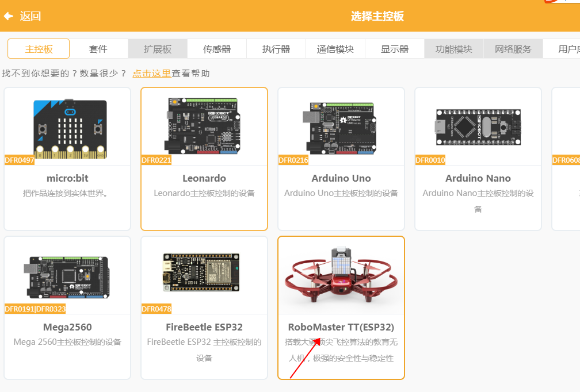Click the micro:bit title text
The image size is (580, 392).
coord(67,178)
